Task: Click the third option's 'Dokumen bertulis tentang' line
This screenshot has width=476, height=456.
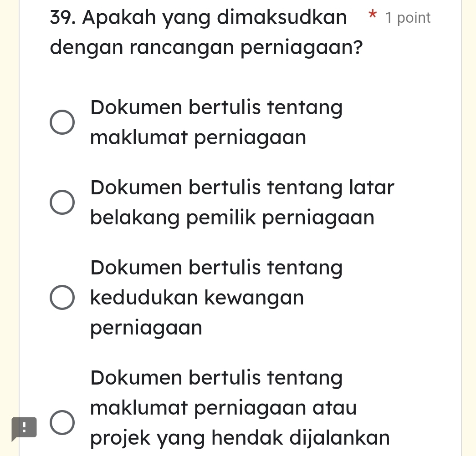Action: coord(216,268)
